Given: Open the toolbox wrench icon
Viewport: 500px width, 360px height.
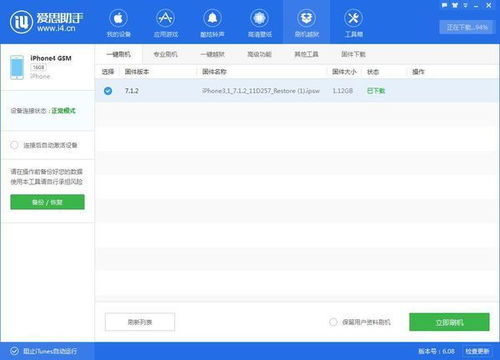Looking at the screenshot, I should coord(353,18).
